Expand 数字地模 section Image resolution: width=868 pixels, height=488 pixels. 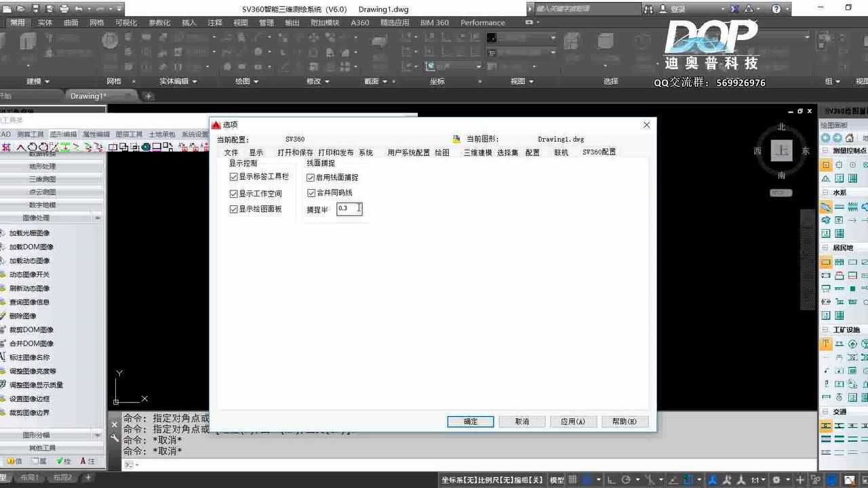click(52, 205)
